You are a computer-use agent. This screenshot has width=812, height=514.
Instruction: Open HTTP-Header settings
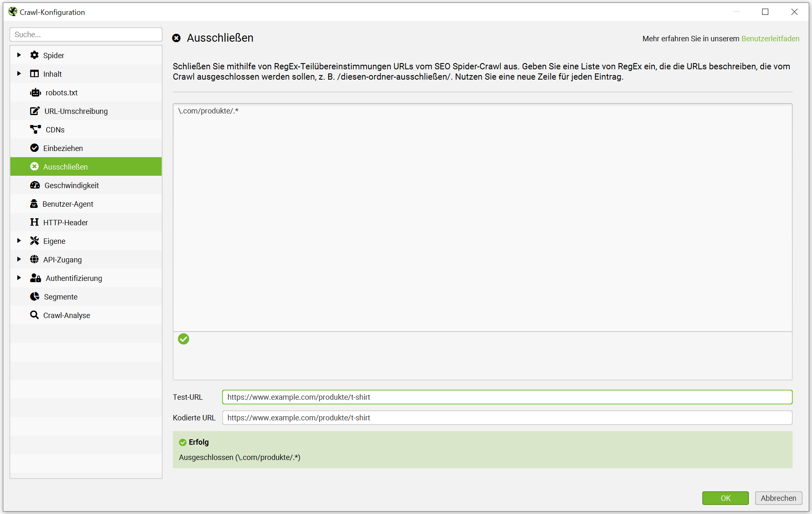(86, 222)
